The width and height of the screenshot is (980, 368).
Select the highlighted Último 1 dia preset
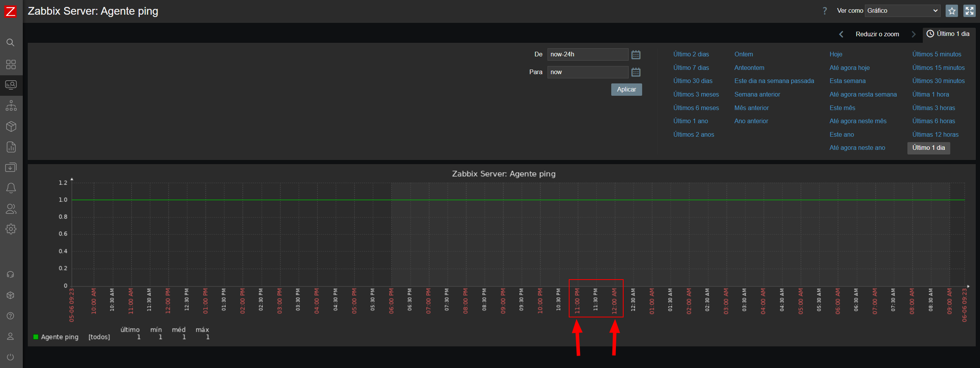[x=929, y=148]
